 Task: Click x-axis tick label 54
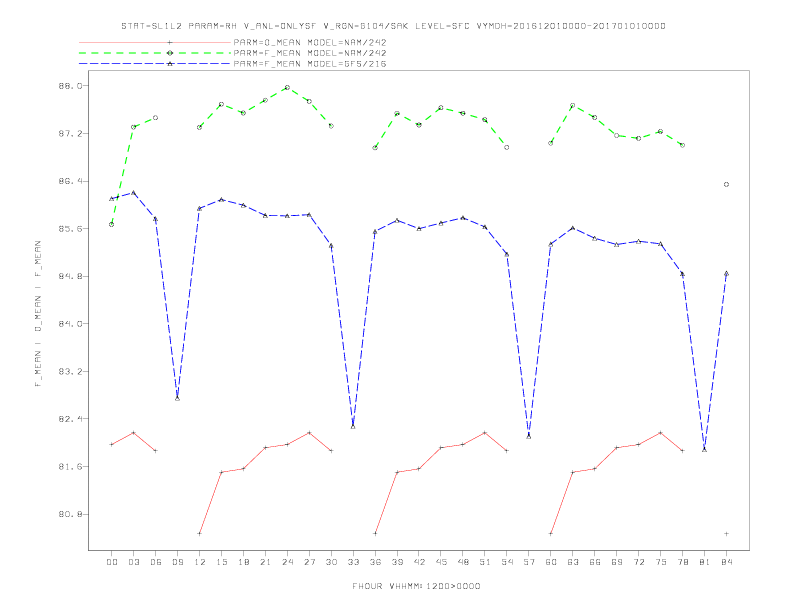click(x=507, y=562)
